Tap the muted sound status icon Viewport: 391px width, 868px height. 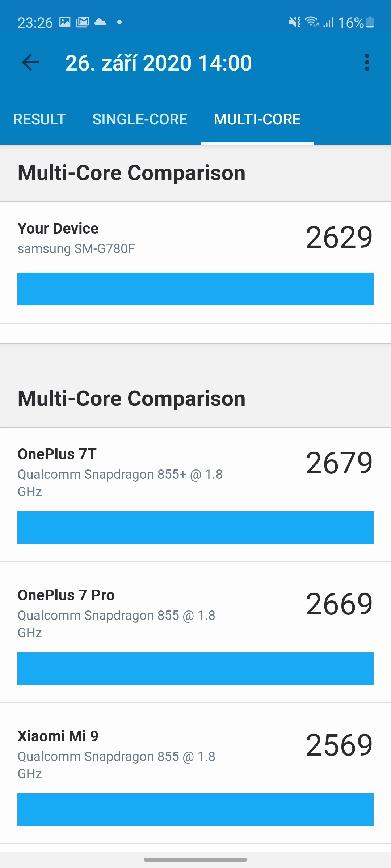coord(294,22)
